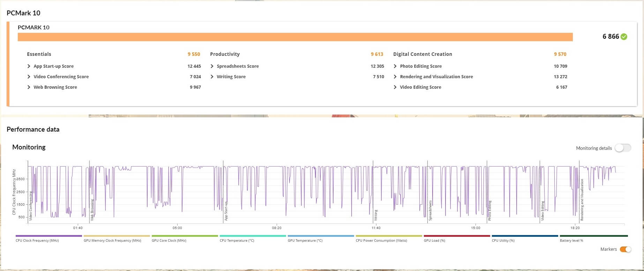This screenshot has height=271, width=644.
Task: Click the 15:00 time axis label
Action: tap(475, 228)
